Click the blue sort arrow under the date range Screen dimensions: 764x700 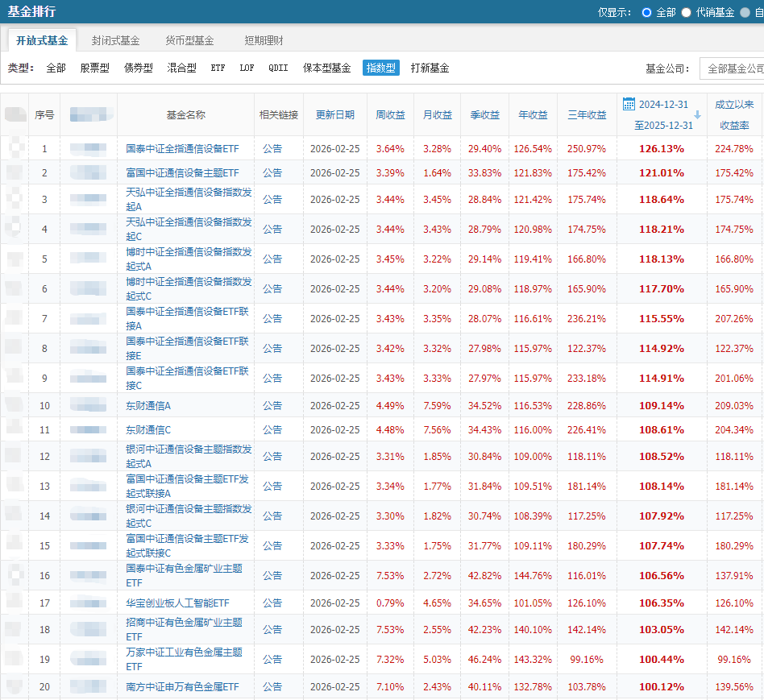[698, 114]
